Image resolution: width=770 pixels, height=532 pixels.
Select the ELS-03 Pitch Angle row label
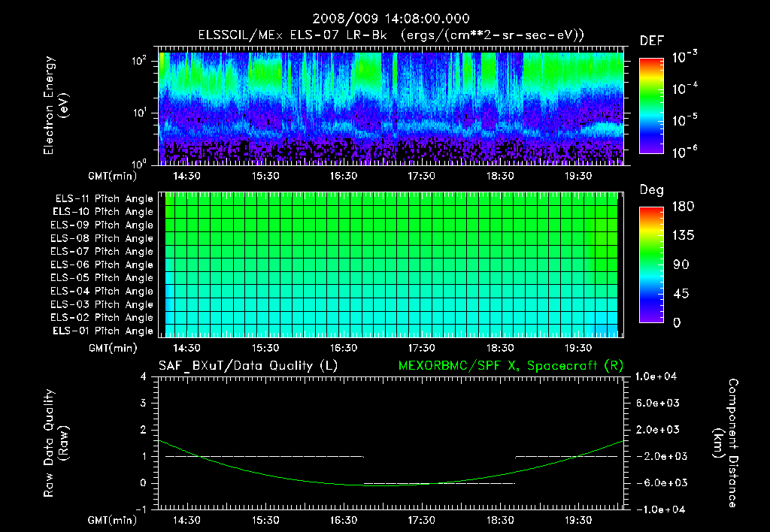coord(102,304)
